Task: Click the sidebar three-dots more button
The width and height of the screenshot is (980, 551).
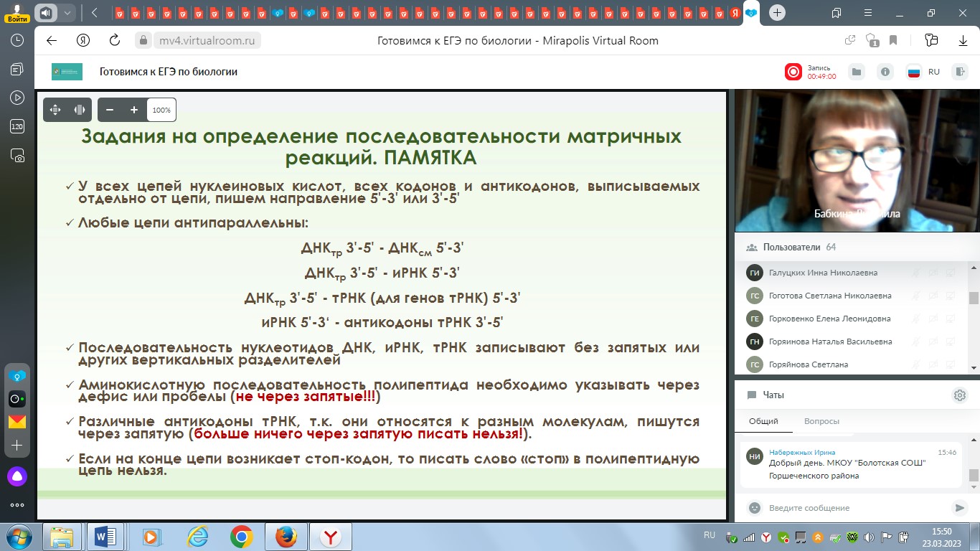Action: 17,506
